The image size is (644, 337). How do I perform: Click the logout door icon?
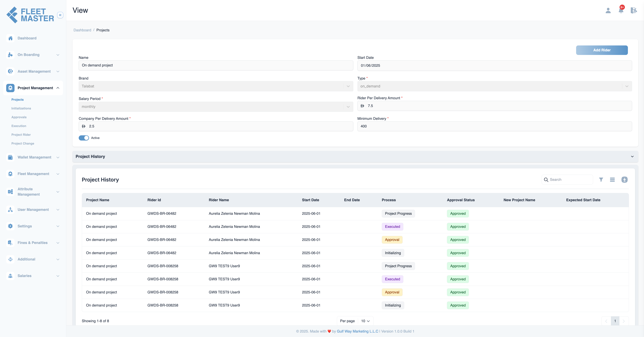[633, 10]
